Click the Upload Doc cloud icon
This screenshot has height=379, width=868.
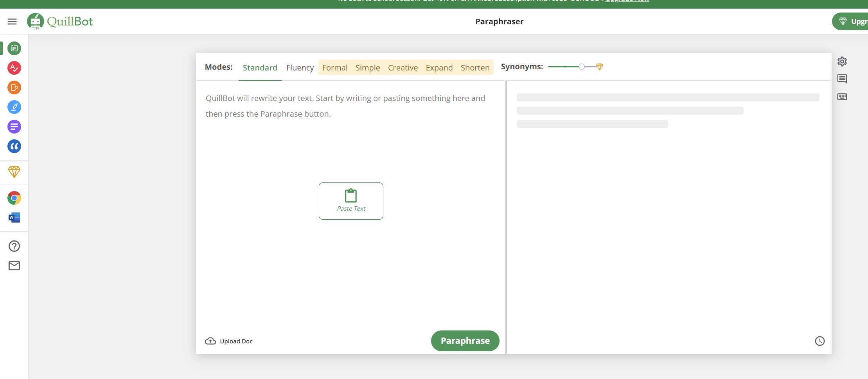click(x=210, y=341)
